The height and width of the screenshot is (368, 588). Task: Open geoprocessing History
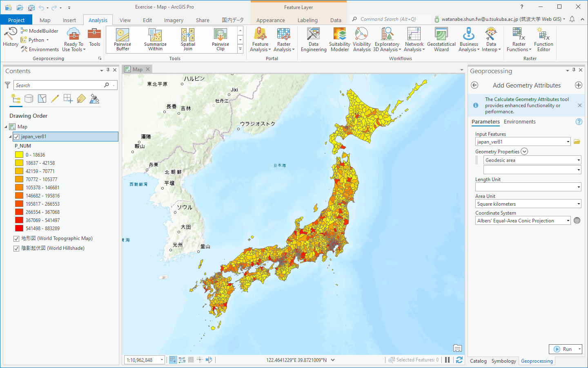click(x=11, y=37)
